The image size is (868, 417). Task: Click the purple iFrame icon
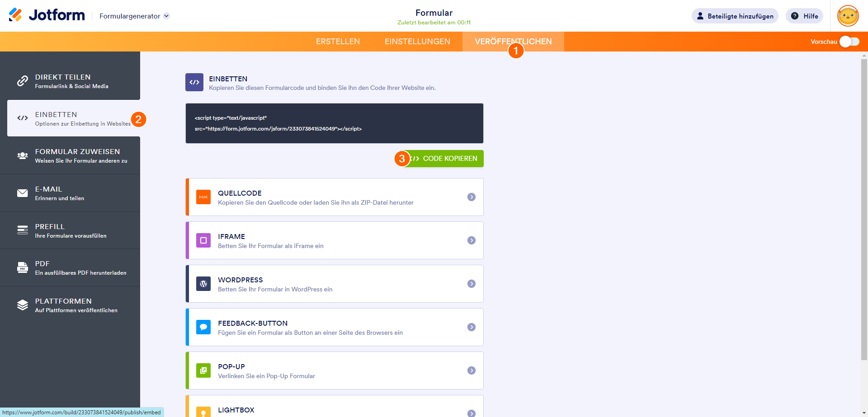(x=203, y=240)
